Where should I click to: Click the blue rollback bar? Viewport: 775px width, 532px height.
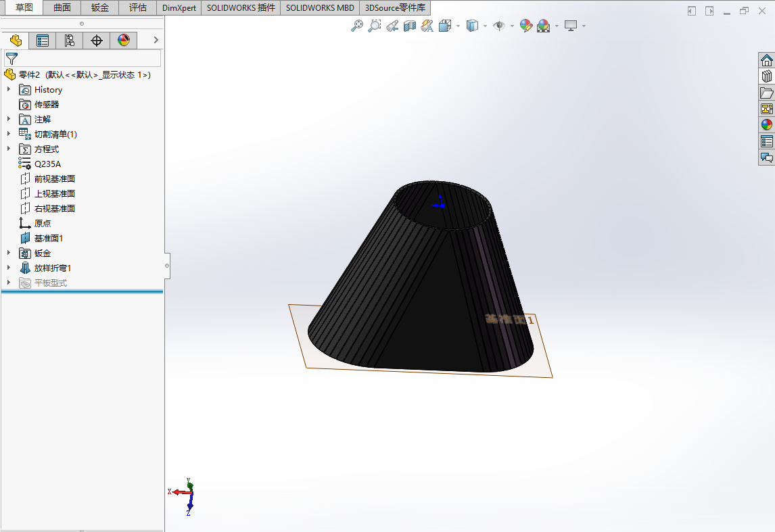[82, 292]
